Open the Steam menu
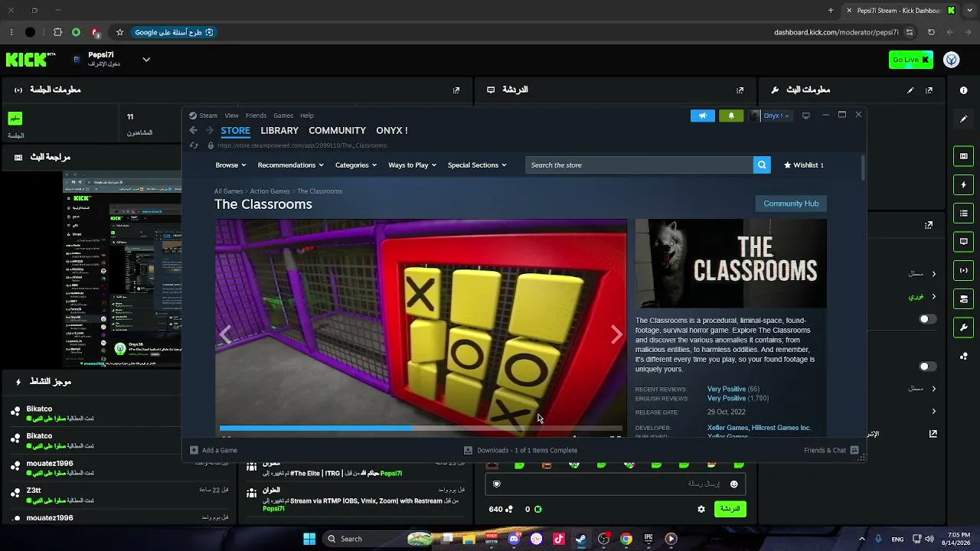 pos(208,116)
